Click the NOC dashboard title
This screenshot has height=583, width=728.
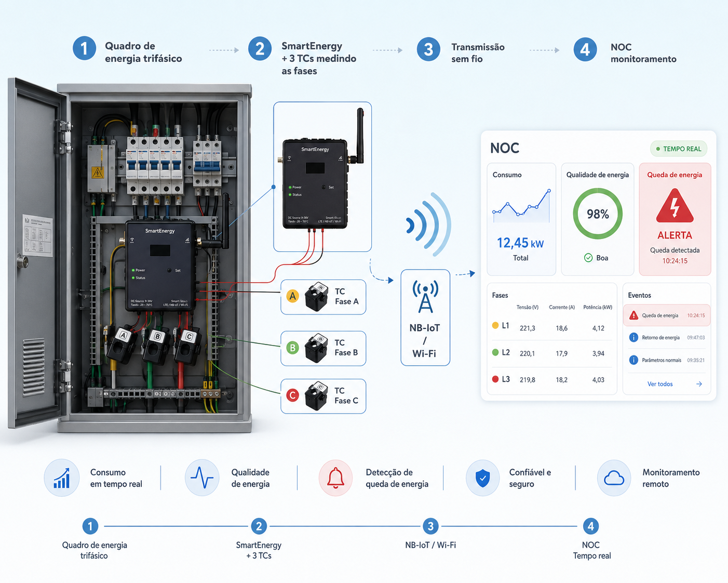click(x=505, y=148)
